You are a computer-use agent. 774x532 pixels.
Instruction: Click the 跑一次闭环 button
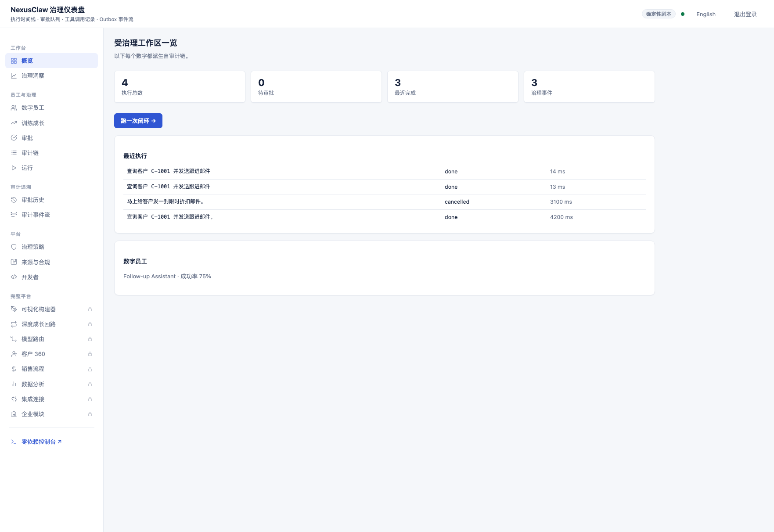138,121
